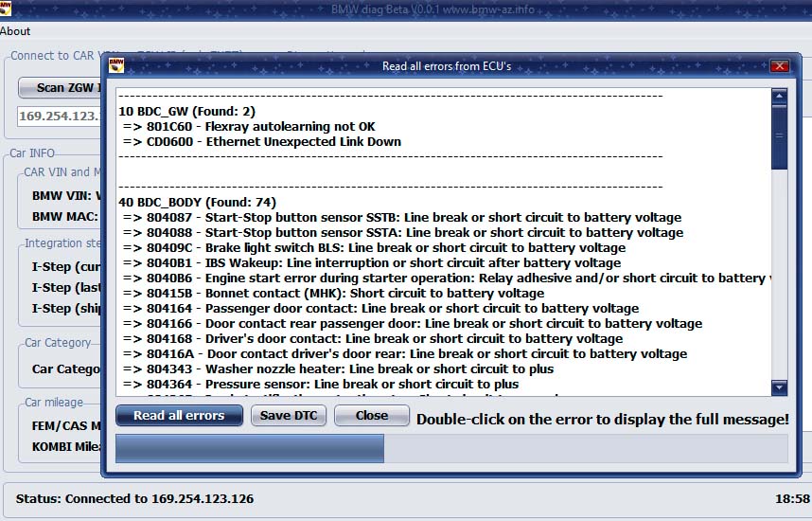Viewport: 812px width, 521px height.
Task: Select the 10 BDC_GW (Found: 2) header
Action: click(x=187, y=112)
